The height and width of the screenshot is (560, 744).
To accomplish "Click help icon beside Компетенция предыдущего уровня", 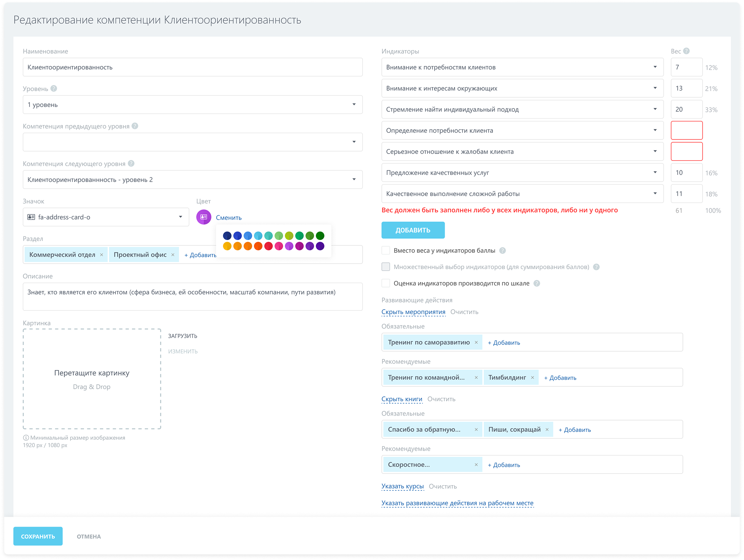I will (135, 126).
